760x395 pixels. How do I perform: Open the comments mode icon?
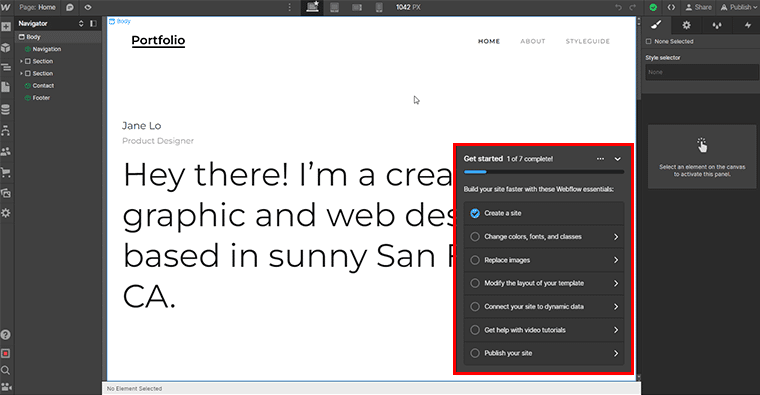pos(70,7)
